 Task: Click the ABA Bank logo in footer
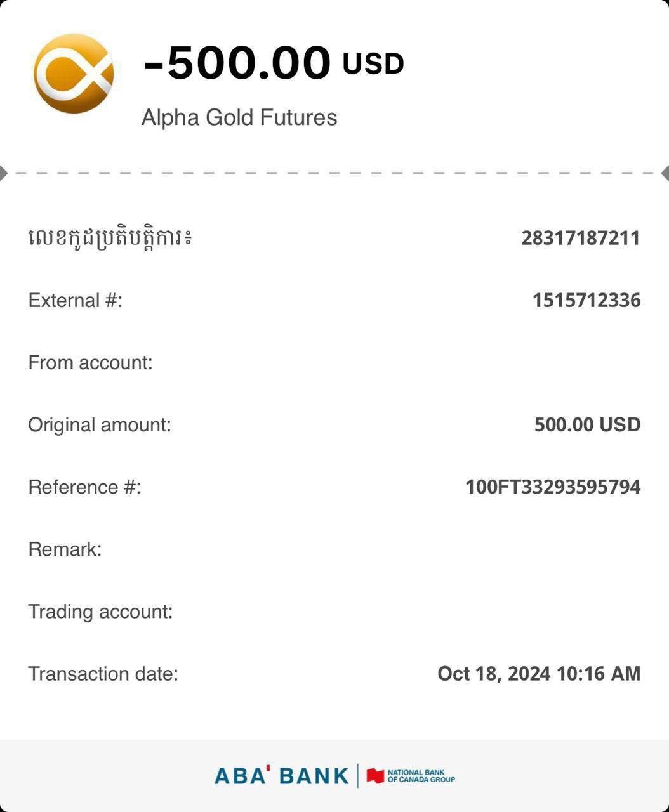pyautogui.click(x=282, y=776)
